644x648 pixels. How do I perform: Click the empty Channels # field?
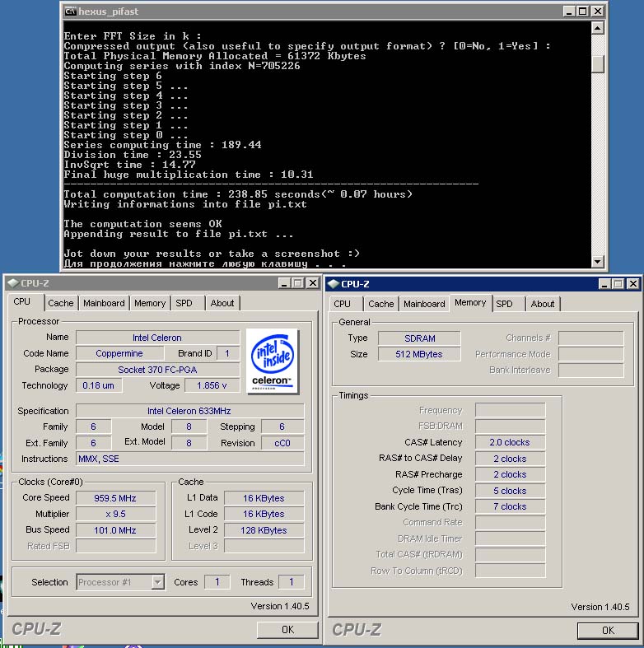591,338
